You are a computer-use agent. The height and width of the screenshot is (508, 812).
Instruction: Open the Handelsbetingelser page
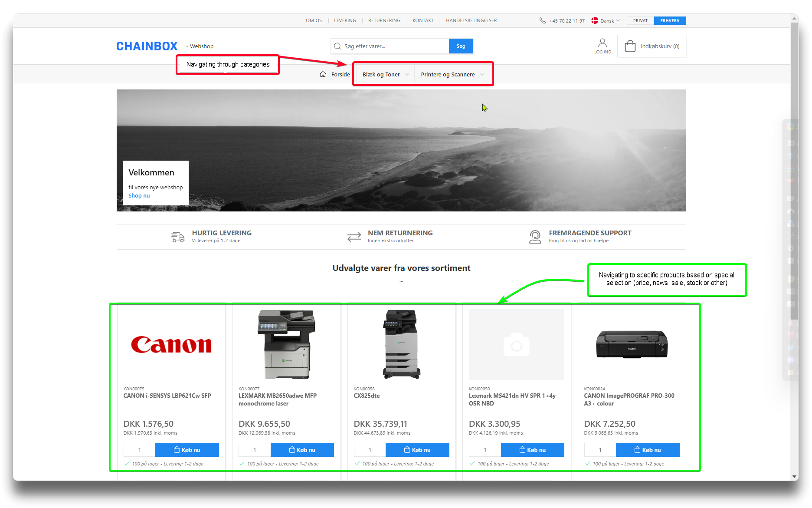pyautogui.click(x=471, y=20)
